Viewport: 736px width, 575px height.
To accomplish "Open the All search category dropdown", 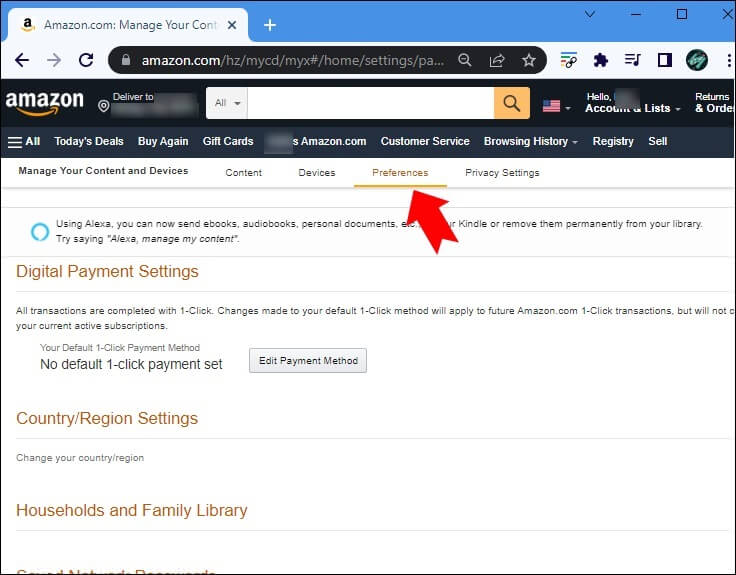I will tap(227, 103).
